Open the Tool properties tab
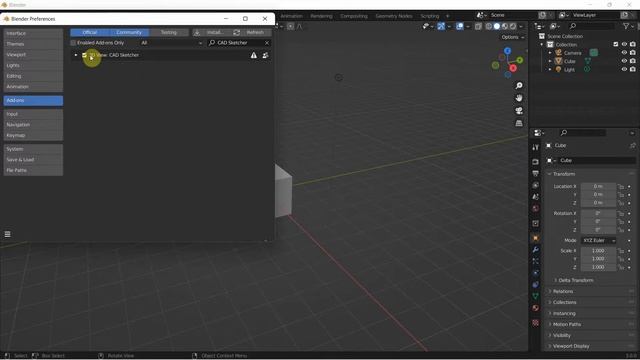 (536, 147)
